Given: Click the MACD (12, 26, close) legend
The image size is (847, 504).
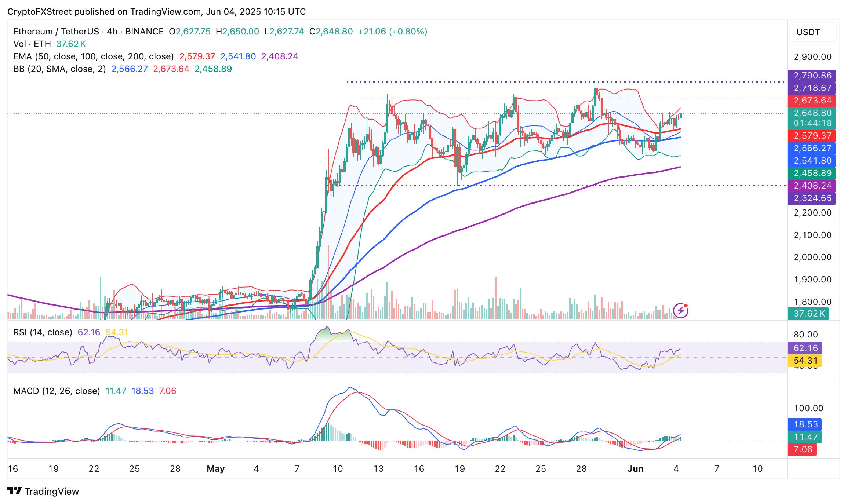Looking at the screenshot, I should tap(57, 391).
